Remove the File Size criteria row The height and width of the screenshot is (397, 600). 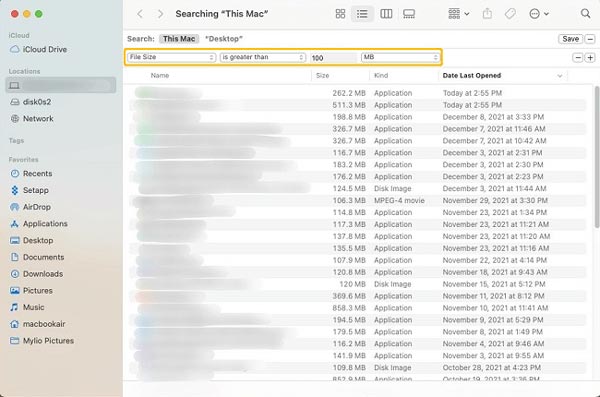578,57
